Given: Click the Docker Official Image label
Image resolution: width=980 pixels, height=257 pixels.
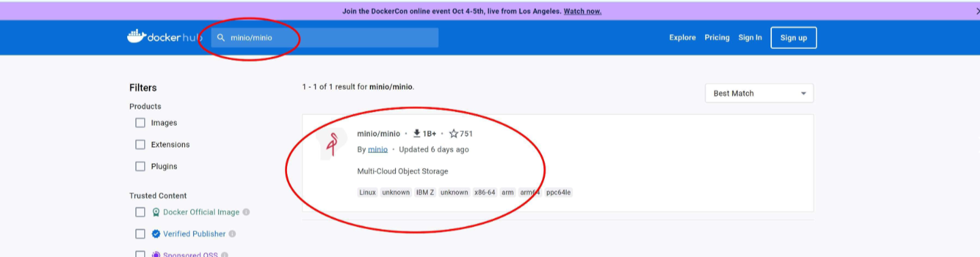Looking at the screenshot, I should tap(201, 212).
